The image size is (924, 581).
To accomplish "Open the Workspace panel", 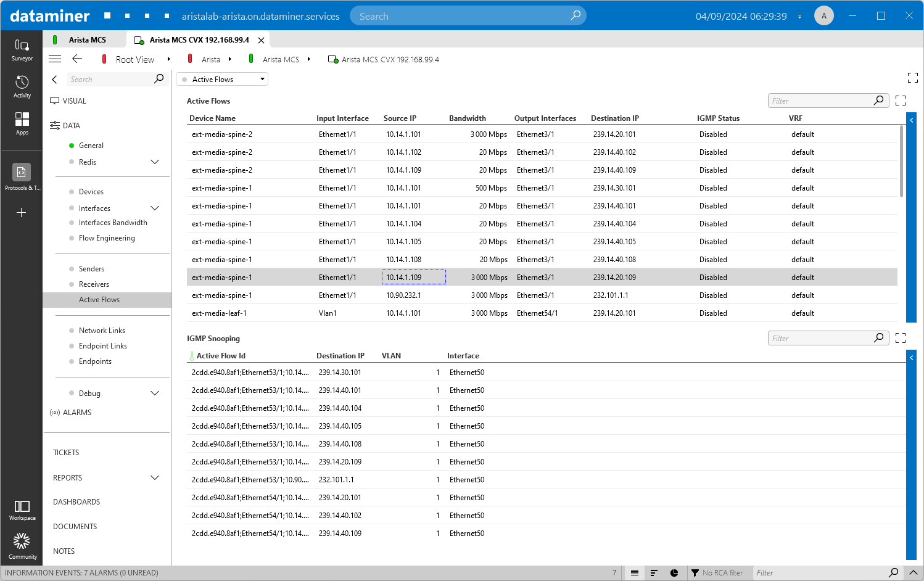I will click(22, 510).
